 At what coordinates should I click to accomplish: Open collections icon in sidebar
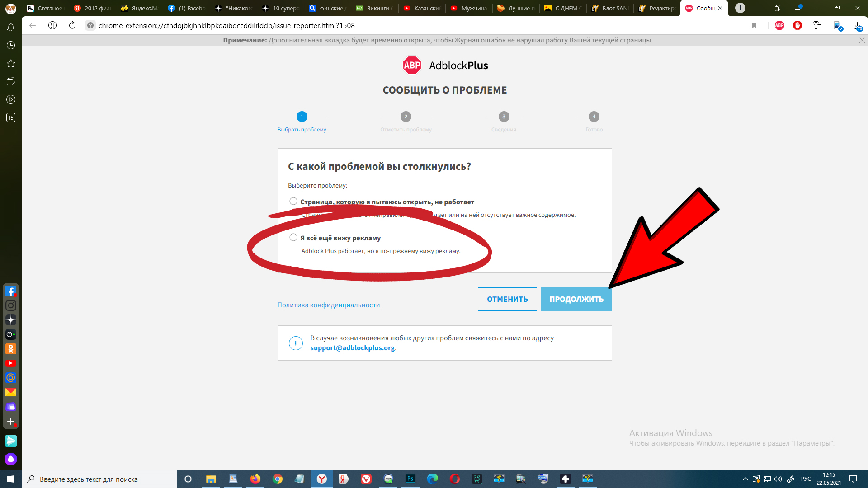[x=11, y=82]
